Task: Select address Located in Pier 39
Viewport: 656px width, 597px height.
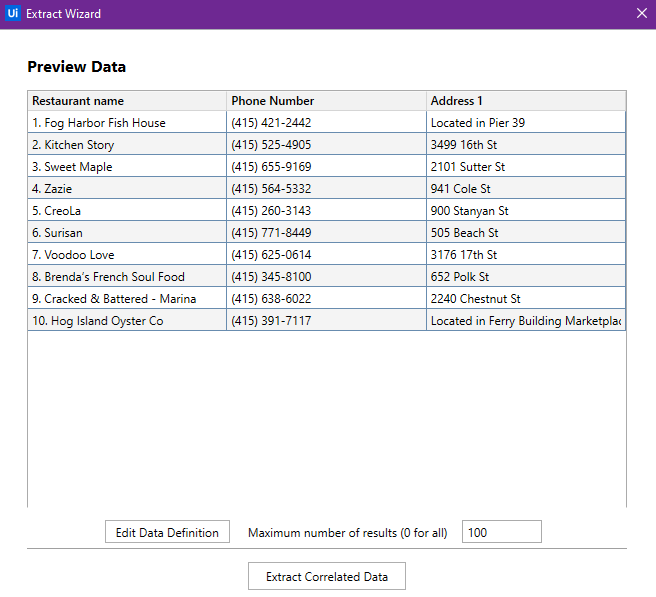Action: click(526, 123)
